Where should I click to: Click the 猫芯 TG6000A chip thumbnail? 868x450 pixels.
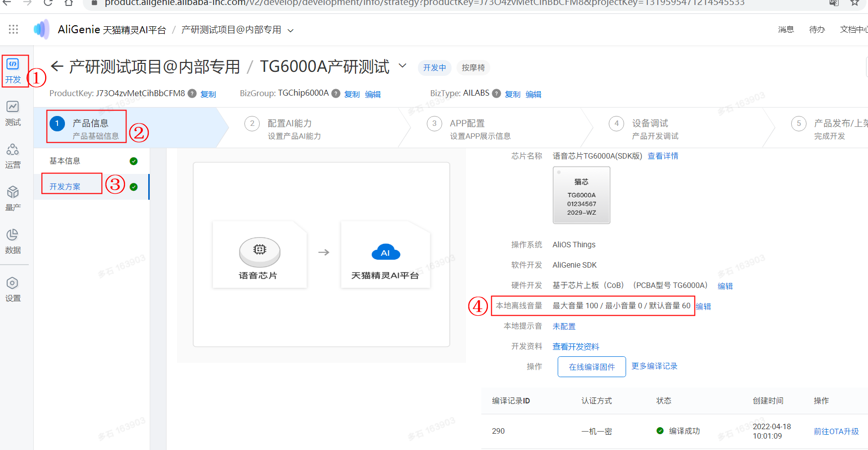pos(581,195)
